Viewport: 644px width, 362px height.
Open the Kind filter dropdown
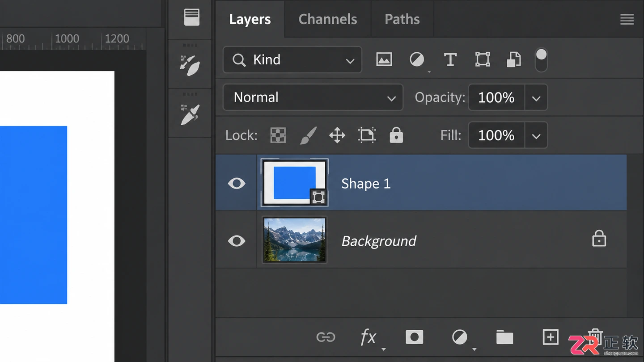292,60
